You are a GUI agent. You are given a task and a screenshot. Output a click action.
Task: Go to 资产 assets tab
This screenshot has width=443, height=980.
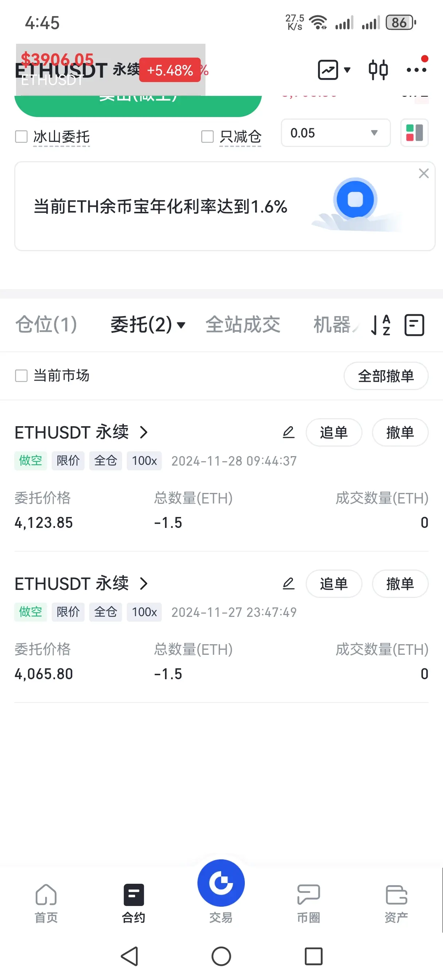tap(396, 903)
